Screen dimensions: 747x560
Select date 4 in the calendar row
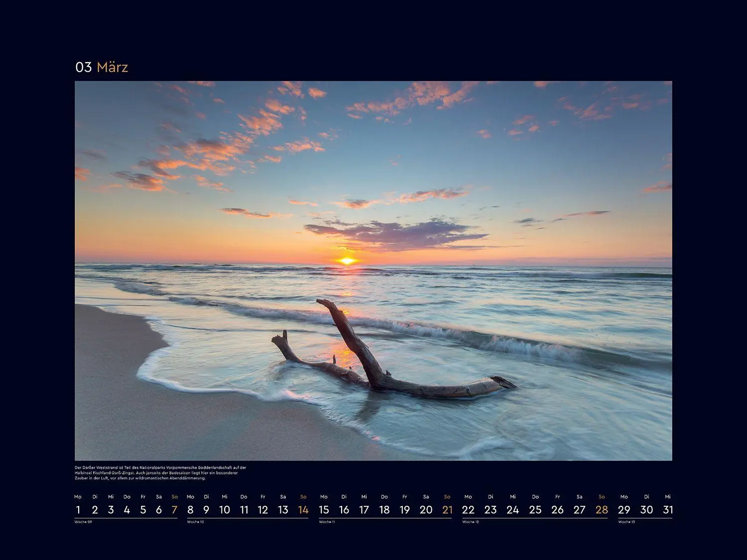pyautogui.click(x=127, y=510)
